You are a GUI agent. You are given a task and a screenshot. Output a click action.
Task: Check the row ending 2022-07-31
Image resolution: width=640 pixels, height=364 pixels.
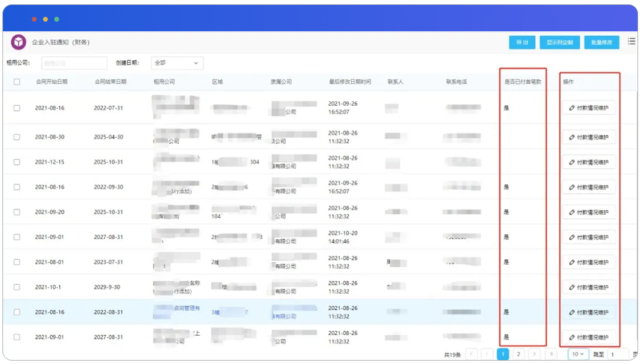(17, 108)
